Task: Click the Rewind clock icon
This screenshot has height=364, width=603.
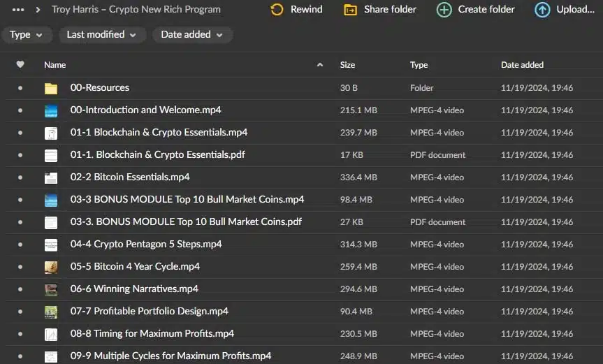Action: (277, 10)
